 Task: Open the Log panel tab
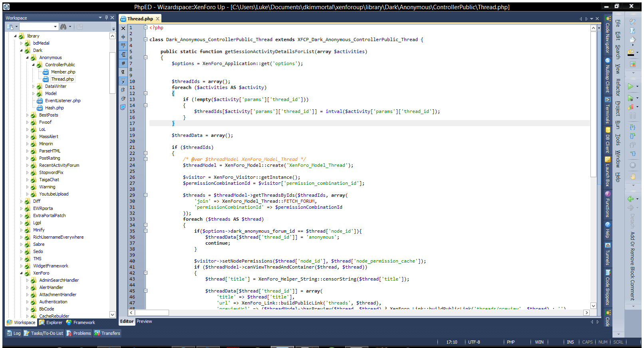coord(14,333)
